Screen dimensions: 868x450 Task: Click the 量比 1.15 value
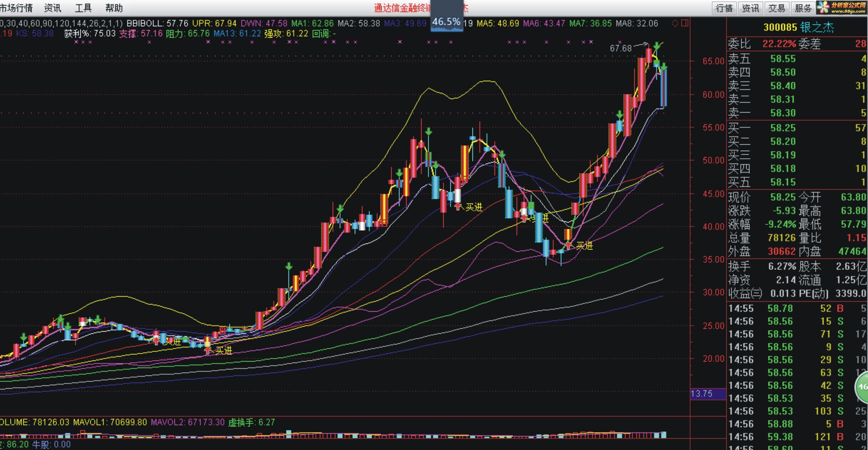click(856, 238)
